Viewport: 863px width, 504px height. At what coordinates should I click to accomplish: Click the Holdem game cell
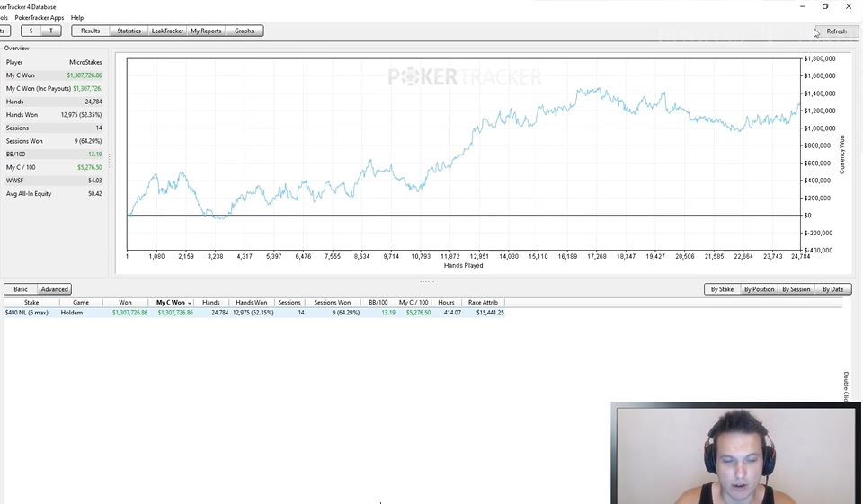click(72, 313)
